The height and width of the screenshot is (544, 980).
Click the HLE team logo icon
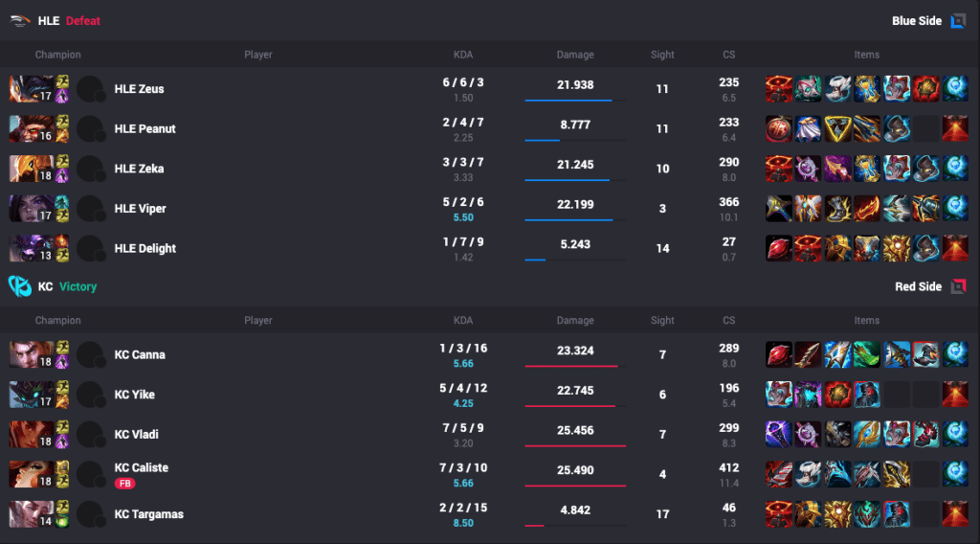point(19,20)
